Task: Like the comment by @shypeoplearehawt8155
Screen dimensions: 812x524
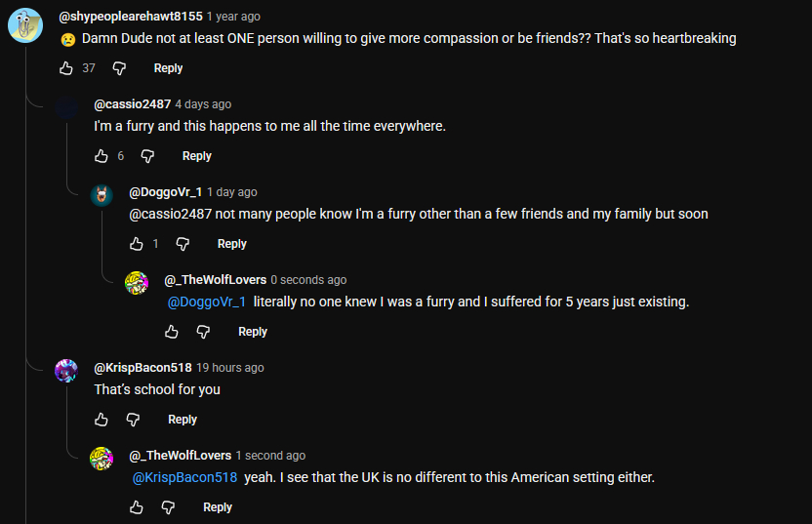Action: click(66, 68)
